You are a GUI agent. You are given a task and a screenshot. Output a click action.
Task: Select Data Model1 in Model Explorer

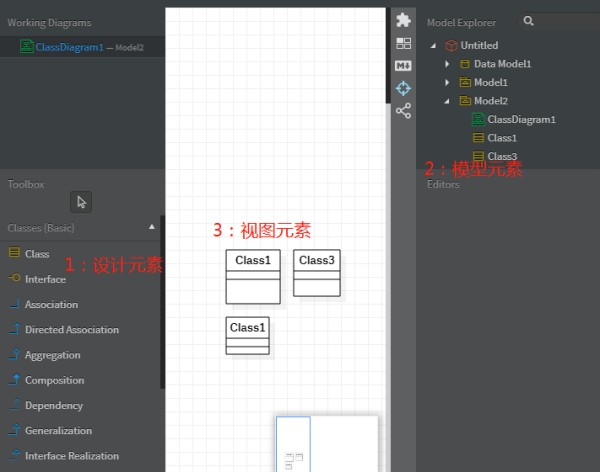502,64
